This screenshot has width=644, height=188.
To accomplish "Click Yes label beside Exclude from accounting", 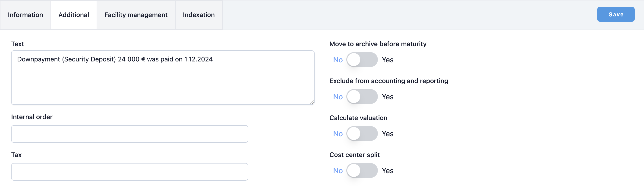I will 387,97.
